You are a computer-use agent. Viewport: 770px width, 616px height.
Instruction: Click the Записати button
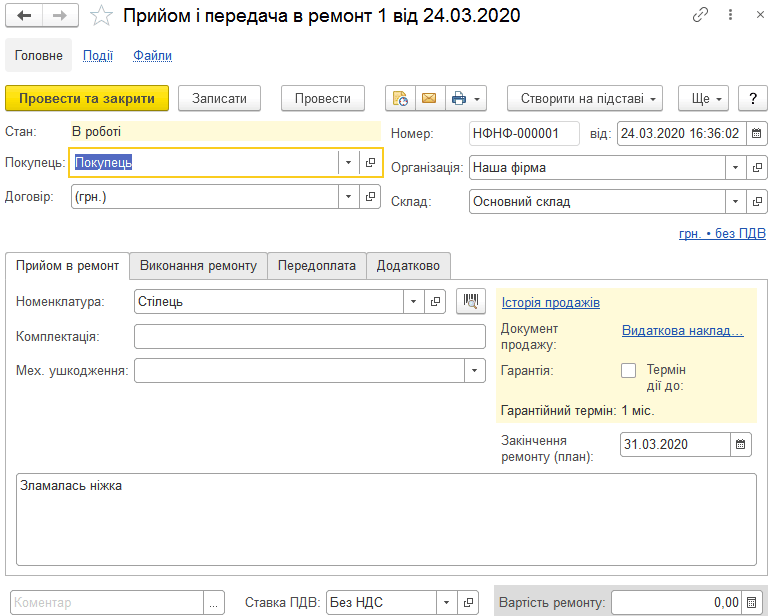[x=220, y=98]
